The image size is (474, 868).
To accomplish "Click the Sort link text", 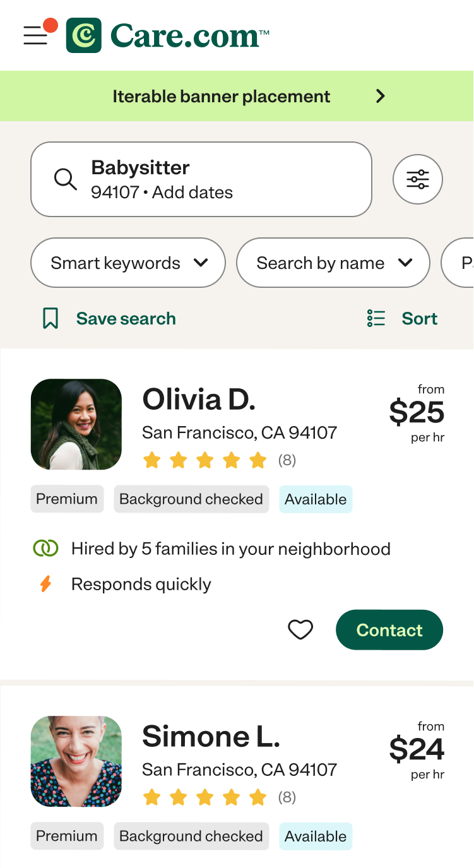I will (420, 318).
